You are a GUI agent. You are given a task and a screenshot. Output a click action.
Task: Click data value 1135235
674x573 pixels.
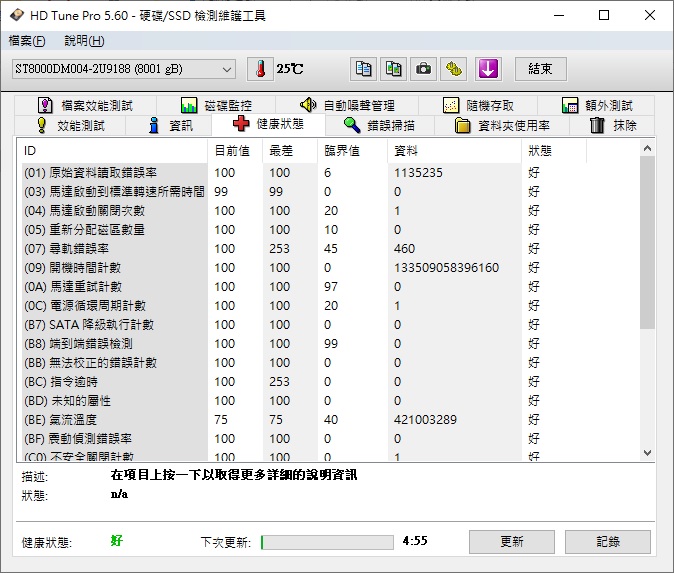click(418, 173)
